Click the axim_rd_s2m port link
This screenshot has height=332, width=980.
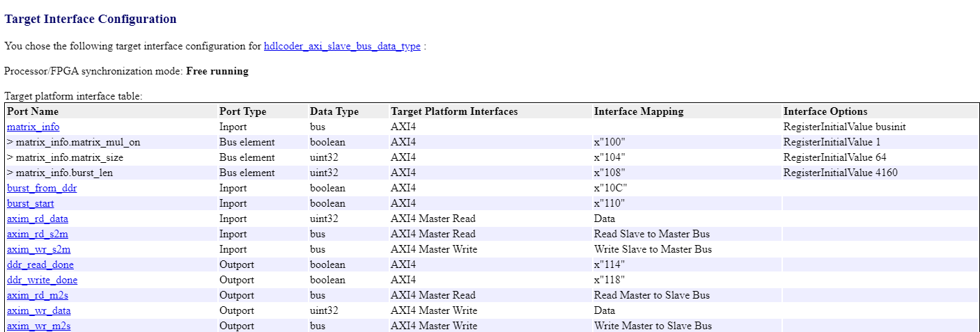tap(38, 234)
